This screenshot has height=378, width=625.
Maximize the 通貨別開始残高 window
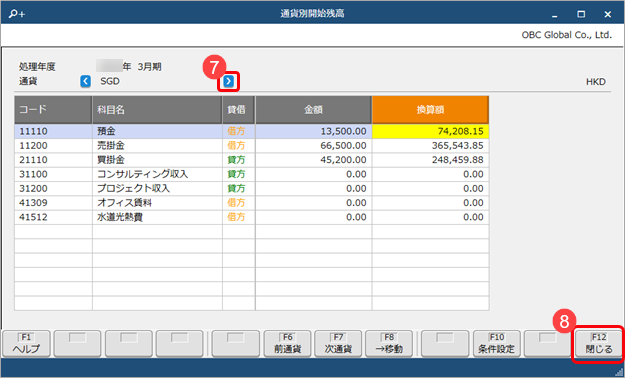tap(581, 14)
